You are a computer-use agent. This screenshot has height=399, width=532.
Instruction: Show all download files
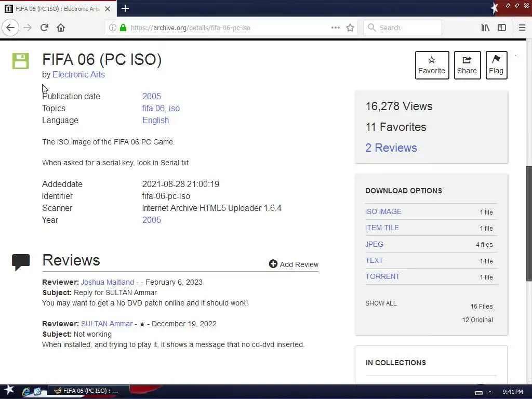click(381, 303)
